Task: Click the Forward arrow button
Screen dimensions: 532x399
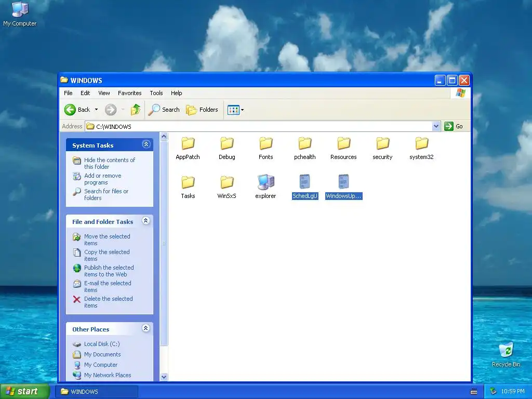Action: tap(111, 110)
